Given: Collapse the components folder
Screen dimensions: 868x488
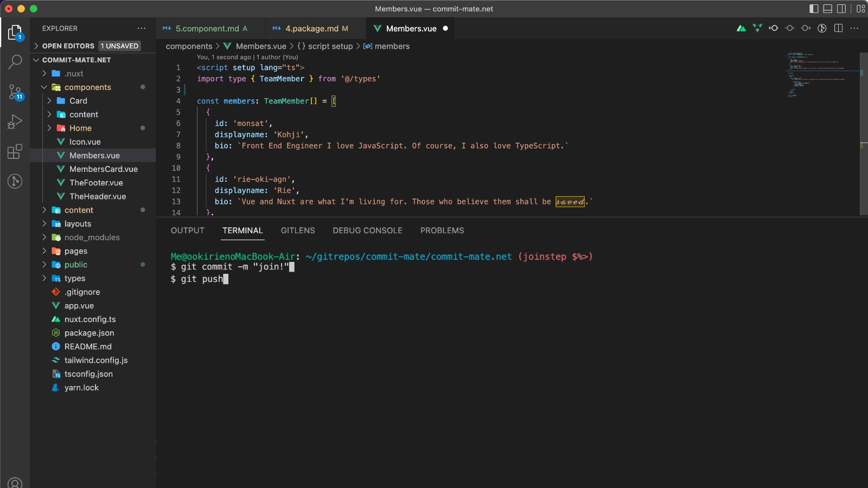Looking at the screenshot, I should [87, 87].
